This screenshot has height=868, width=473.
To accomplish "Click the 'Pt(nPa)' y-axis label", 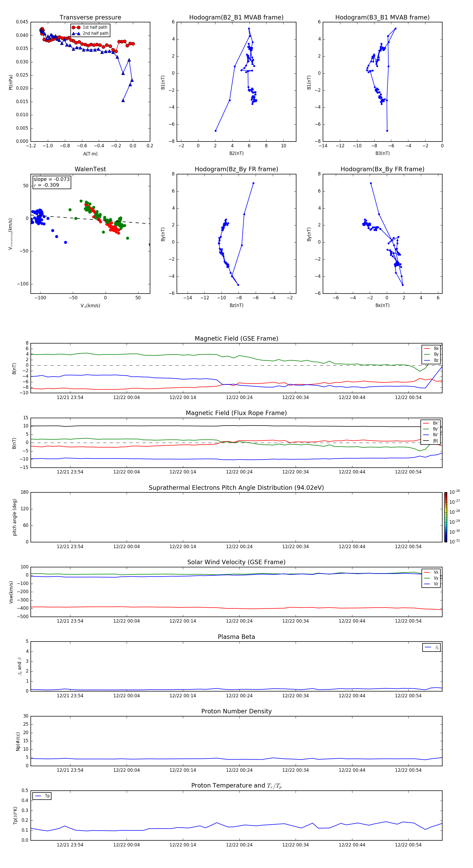I will [x=11, y=82].
